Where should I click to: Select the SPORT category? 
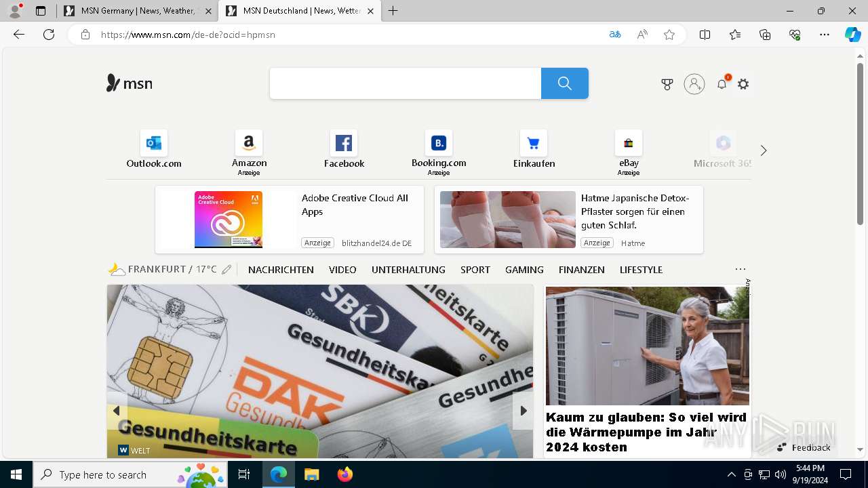(x=475, y=270)
